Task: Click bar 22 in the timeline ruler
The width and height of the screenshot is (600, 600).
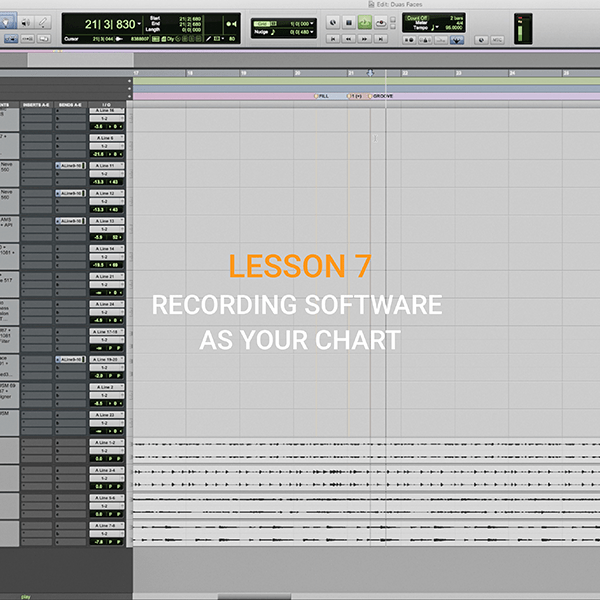Action: [404, 73]
